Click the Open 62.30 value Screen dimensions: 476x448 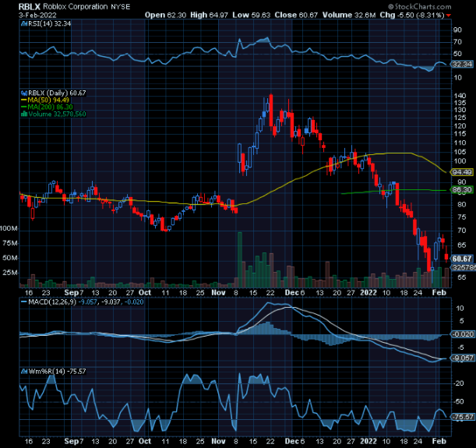165,15
